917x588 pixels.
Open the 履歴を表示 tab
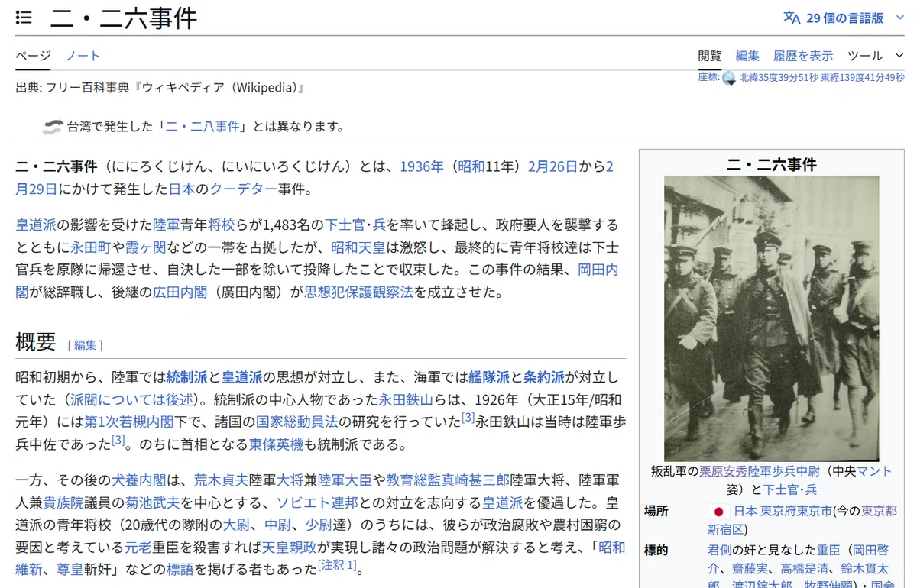click(x=803, y=56)
